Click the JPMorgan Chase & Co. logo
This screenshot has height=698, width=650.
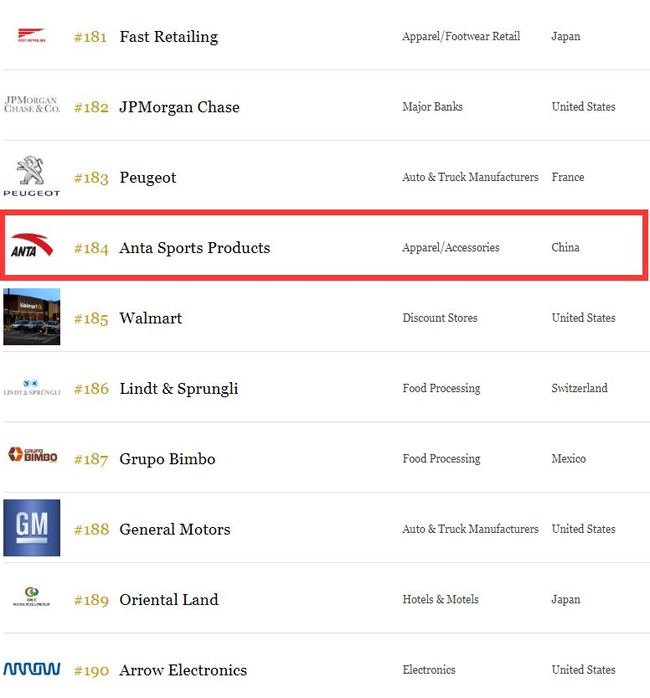click(31, 105)
